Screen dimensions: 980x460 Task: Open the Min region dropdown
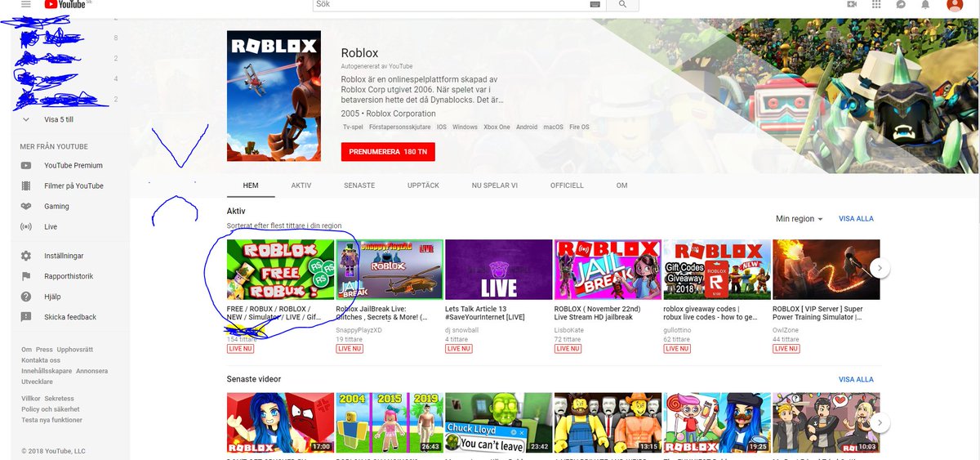click(799, 219)
